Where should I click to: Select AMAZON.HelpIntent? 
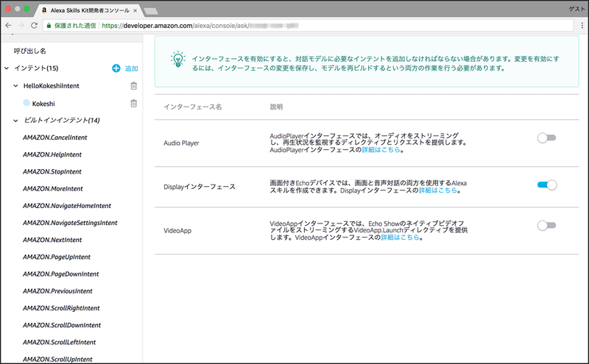pos(52,154)
